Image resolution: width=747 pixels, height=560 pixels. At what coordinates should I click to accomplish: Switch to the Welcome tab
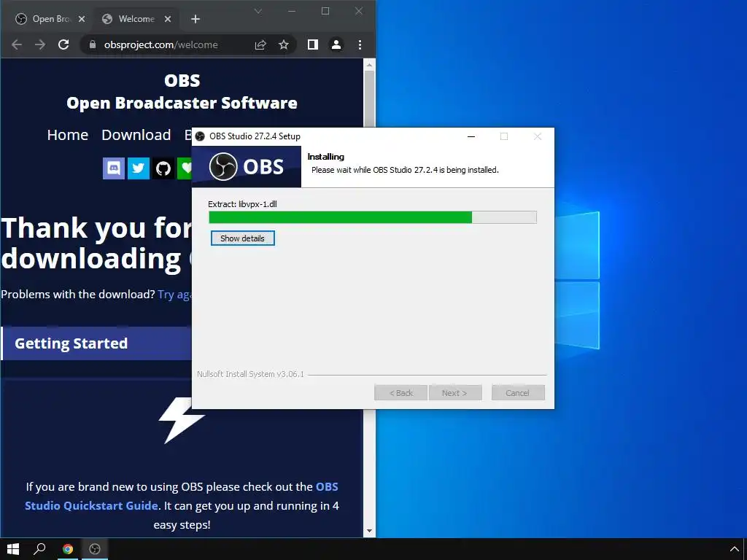tap(136, 19)
